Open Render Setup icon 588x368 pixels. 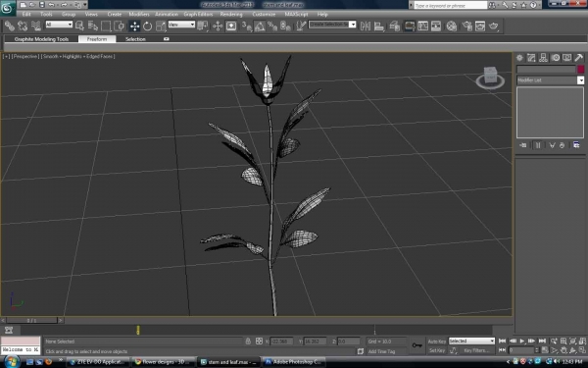pyautogui.click(x=466, y=26)
